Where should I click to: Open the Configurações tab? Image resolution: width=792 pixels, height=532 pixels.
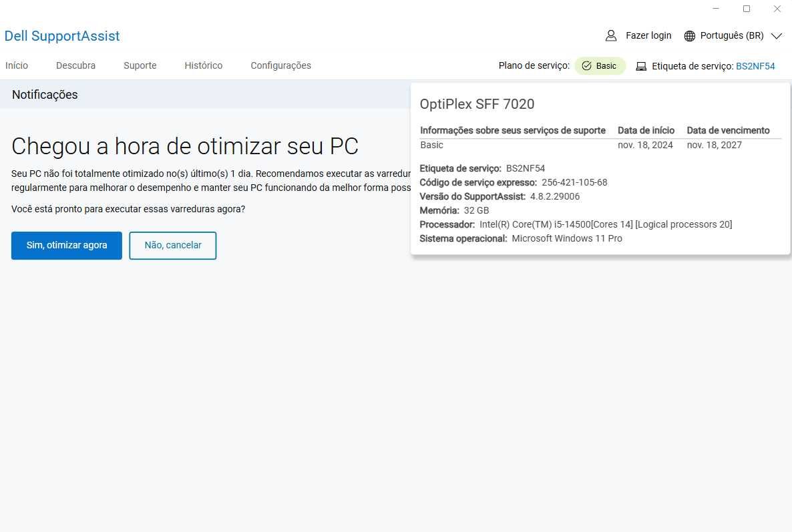(281, 65)
